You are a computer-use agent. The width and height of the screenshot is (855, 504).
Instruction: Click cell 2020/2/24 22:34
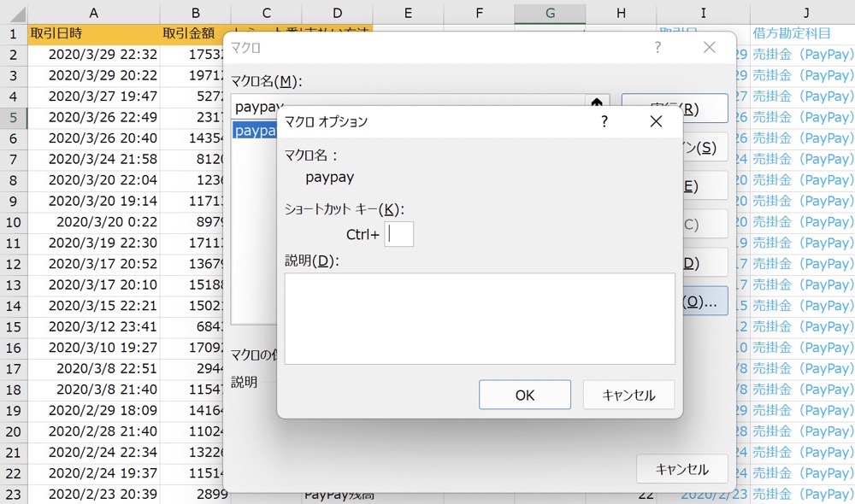click(x=94, y=452)
